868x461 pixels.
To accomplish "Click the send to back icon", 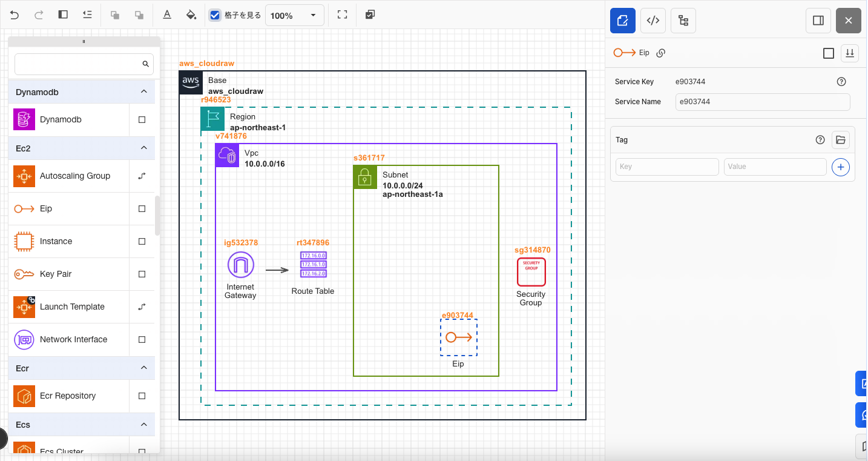I will [x=139, y=15].
